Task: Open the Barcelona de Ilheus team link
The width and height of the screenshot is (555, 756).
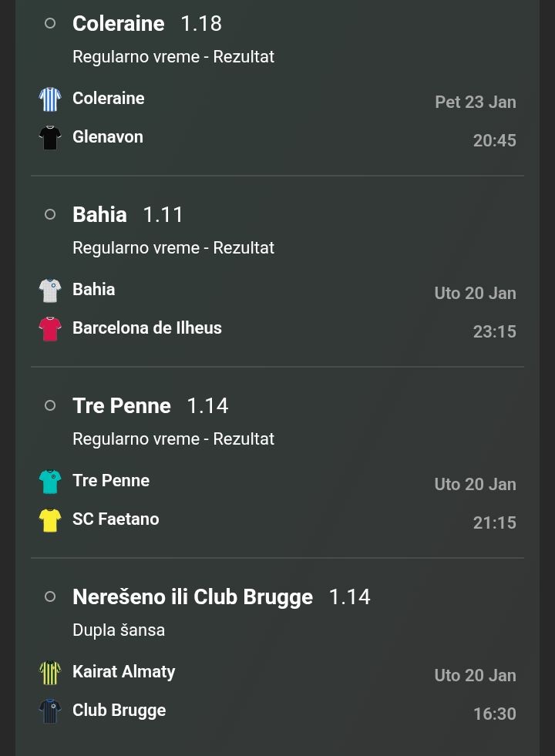Action: click(147, 328)
